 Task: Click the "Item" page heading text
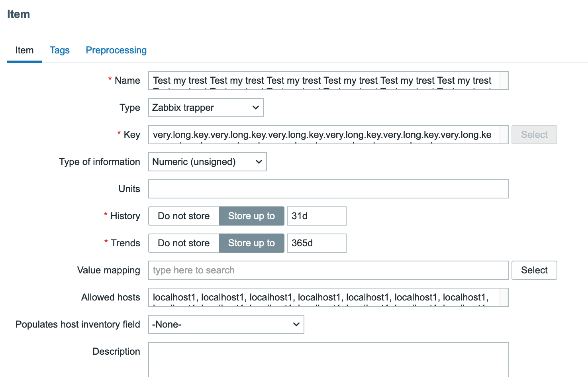[x=18, y=14]
